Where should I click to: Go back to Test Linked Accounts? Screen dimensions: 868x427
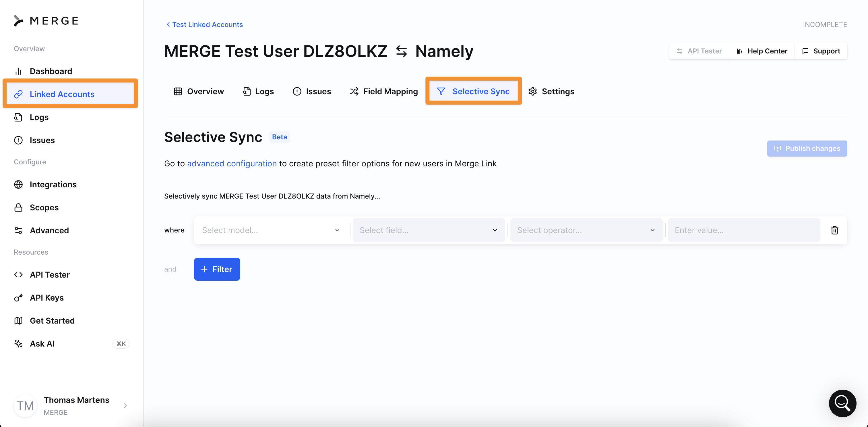pos(204,25)
